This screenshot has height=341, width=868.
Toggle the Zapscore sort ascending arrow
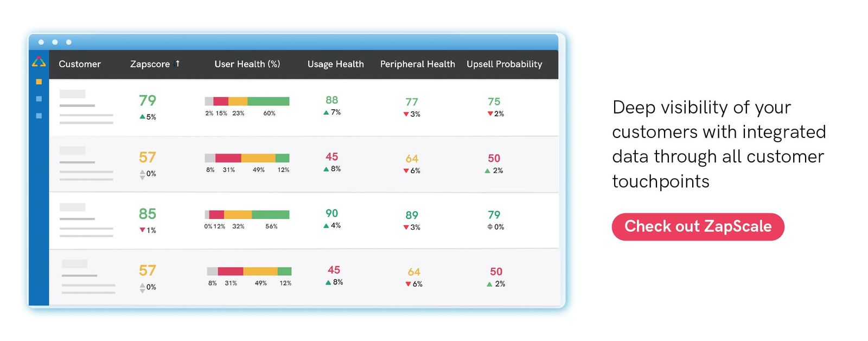[x=178, y=64]
